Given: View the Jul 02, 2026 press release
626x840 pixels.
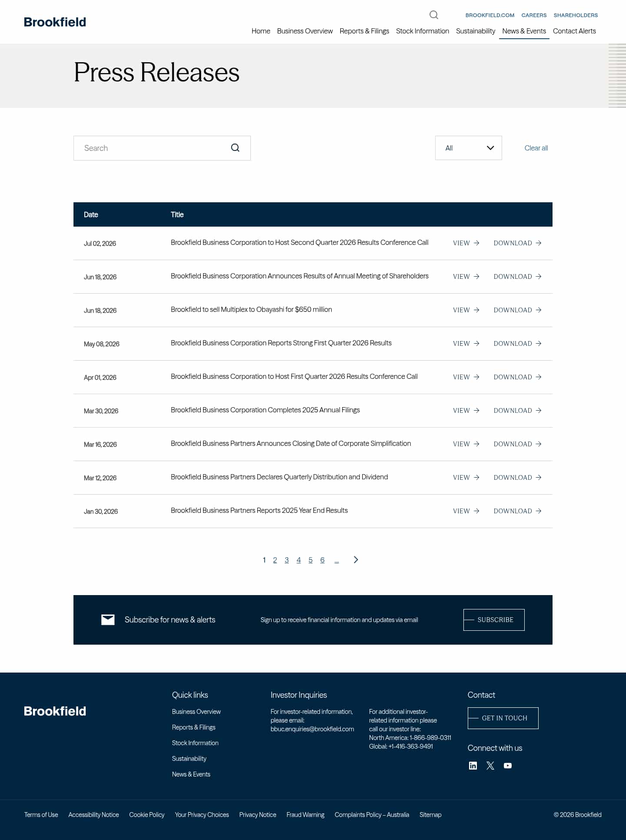Looking at the screenshot, I should 466,243.
